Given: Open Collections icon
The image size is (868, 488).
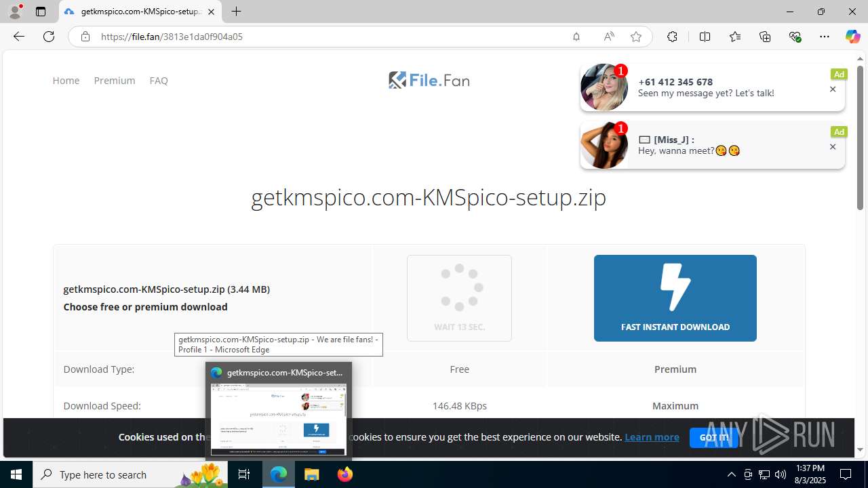Looking at the screenshot, I should tap(765, 37).
